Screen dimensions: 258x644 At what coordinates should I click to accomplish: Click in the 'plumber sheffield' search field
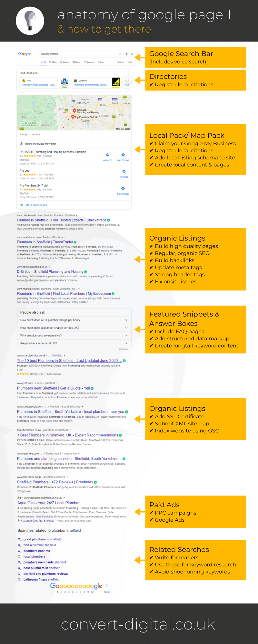pos(77,54)
